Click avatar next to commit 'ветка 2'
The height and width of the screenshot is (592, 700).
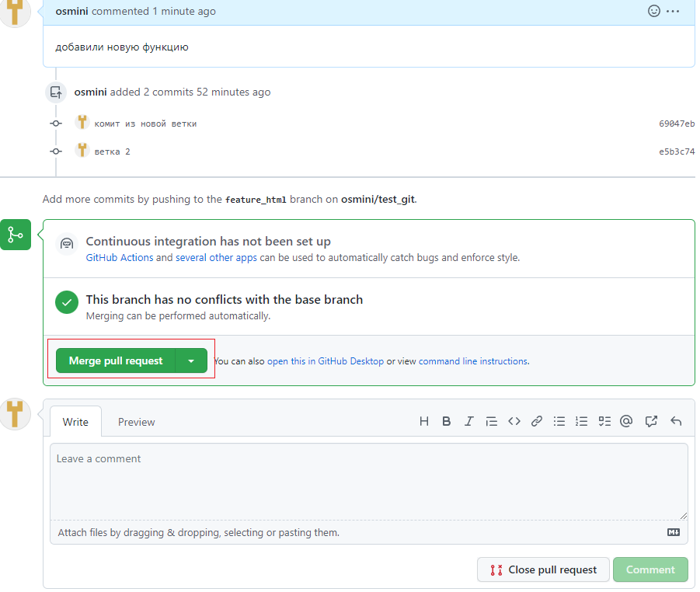point(82,150)
